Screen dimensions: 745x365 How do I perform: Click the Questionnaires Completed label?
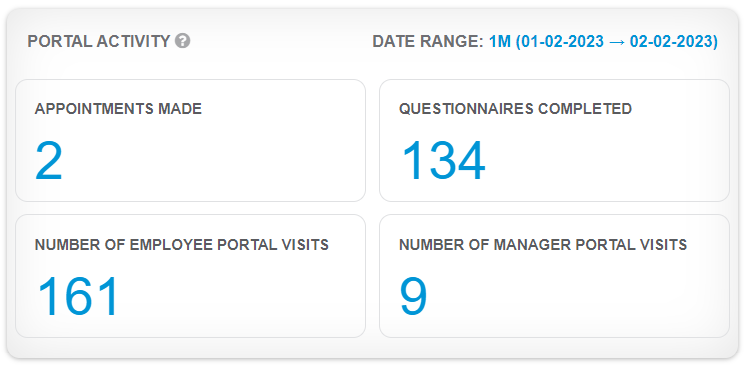516,109
